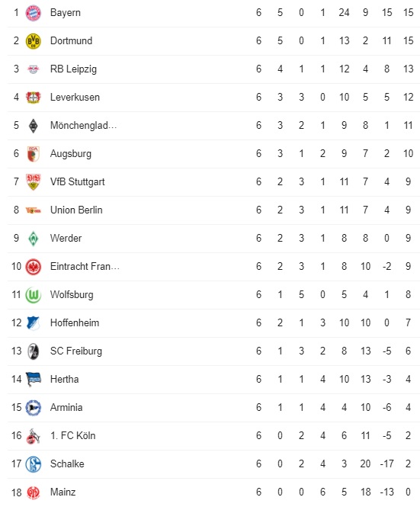Click Bayern's 15 points total
Screen dimensions: 420x510
tap(409, 13)
